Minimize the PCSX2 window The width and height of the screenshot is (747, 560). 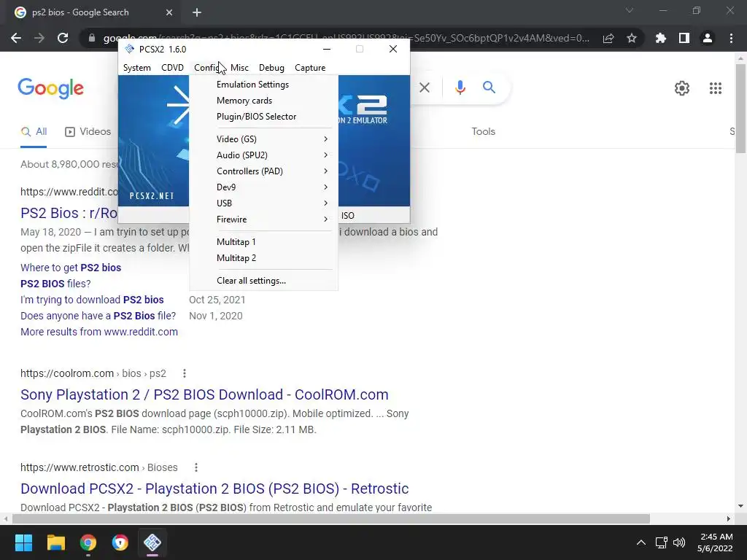[x=327, y=49]
